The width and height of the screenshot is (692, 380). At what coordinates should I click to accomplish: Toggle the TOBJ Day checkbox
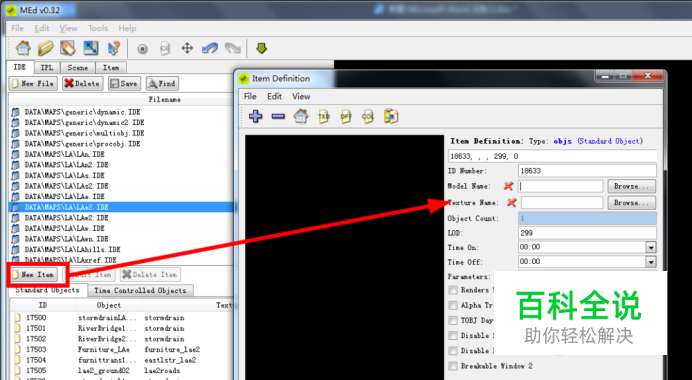click(x=453, y=320)
